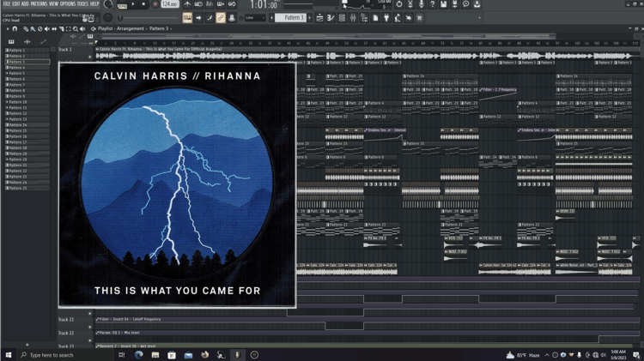Select the Playlist playback speaker tool
Screen dimensions: 644x361
click(x=82, y=28)
